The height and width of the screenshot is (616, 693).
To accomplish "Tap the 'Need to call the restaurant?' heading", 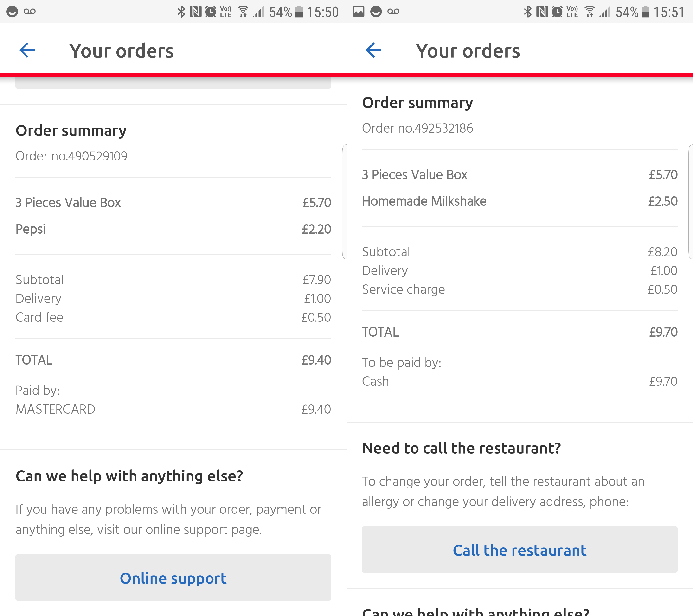I will click(461, 448).
